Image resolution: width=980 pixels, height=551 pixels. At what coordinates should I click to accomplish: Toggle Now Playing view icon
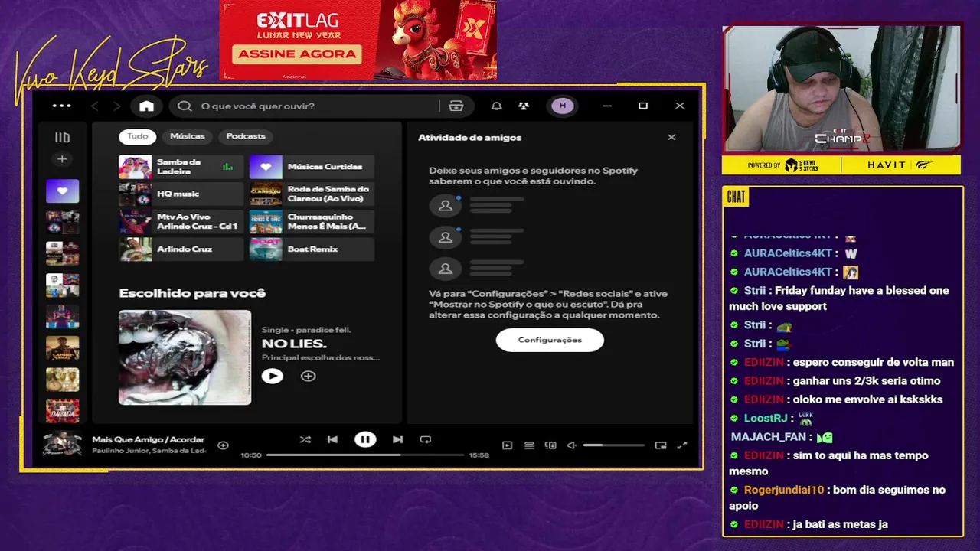507,445
